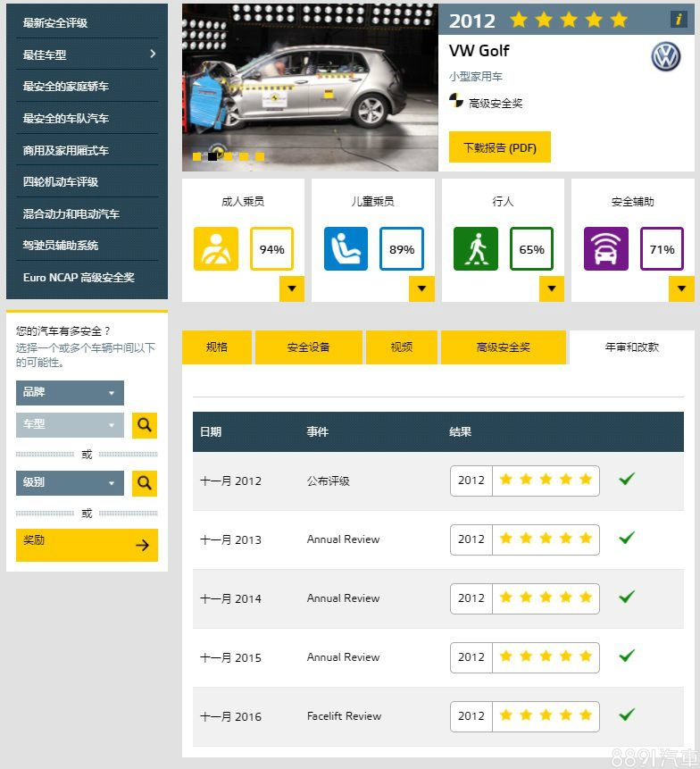Click green checkmark in 十一月 2016 row

tap(627, 715)
